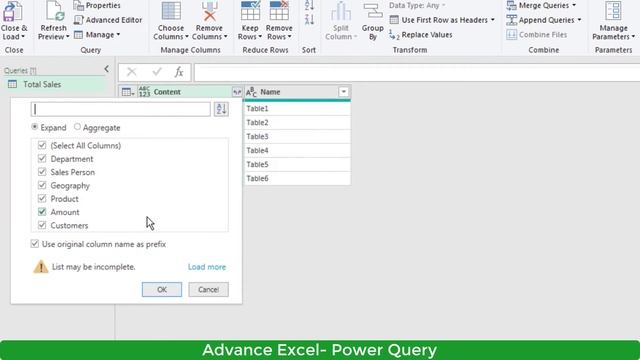640x360 pixels.
Task: Click the Choose Columns icon
Action: click(171, 11)
